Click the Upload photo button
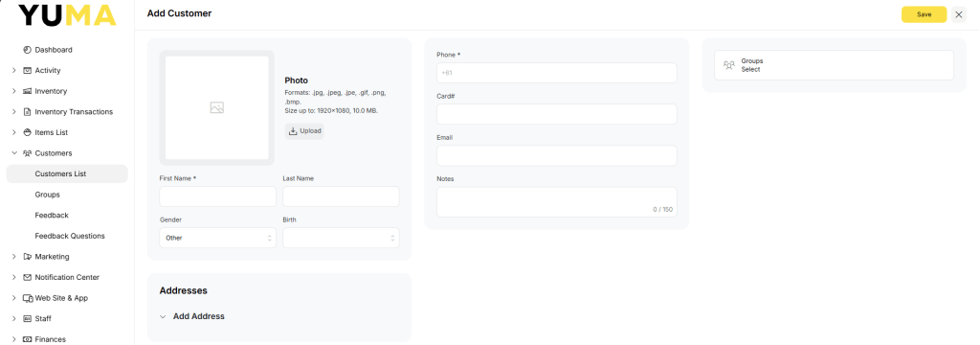This screenshot has width=980, height=345. 304,131
